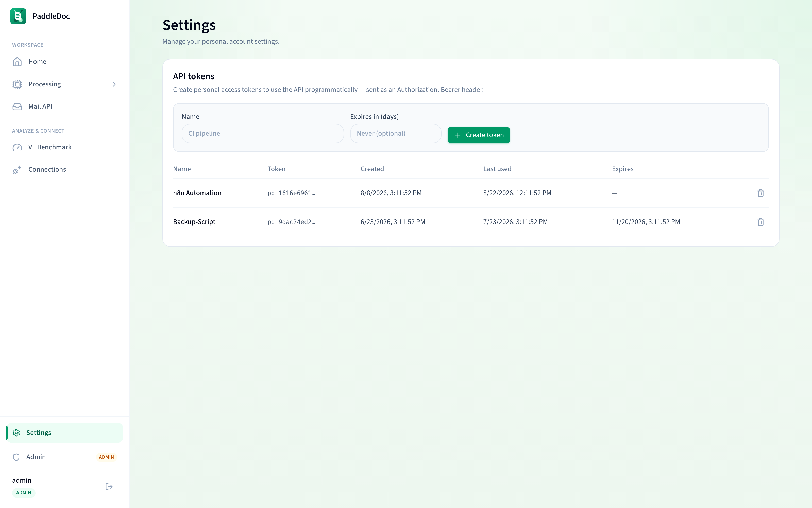Focus the Expires in days field
812x508 pixels.
coord(396,134)
